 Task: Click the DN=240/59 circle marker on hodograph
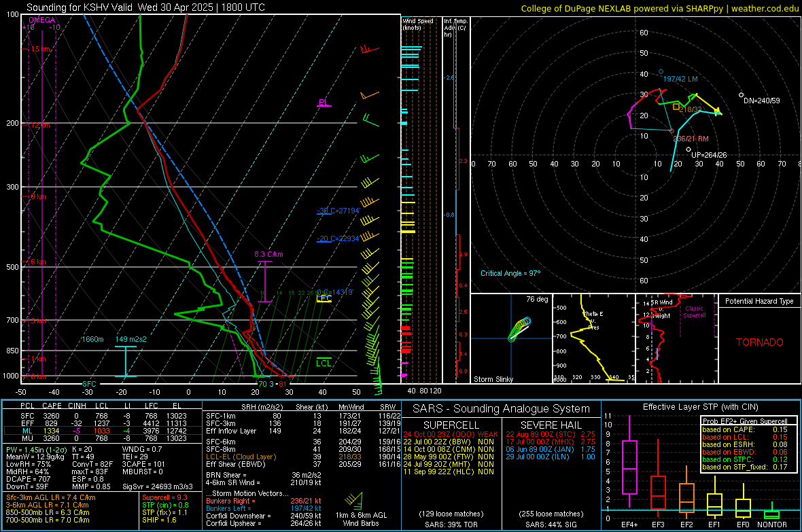coord(741,95)
